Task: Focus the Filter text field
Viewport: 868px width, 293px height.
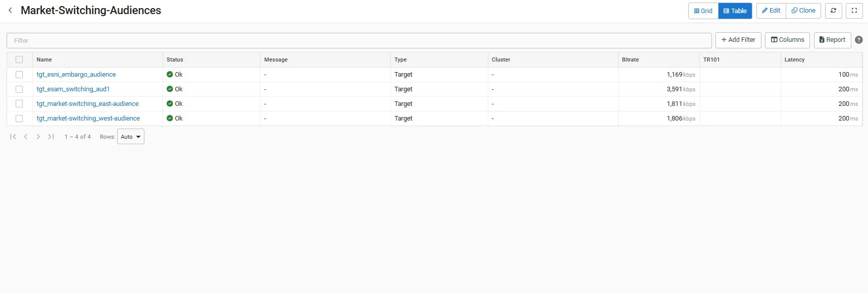Action: pos(359,40)
